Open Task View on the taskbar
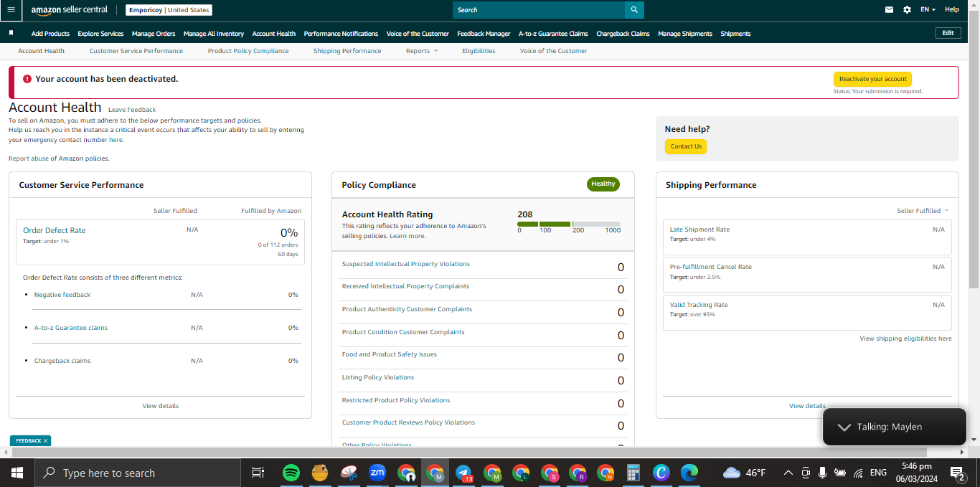The image size is (980, 487). (x=258, y=473)
